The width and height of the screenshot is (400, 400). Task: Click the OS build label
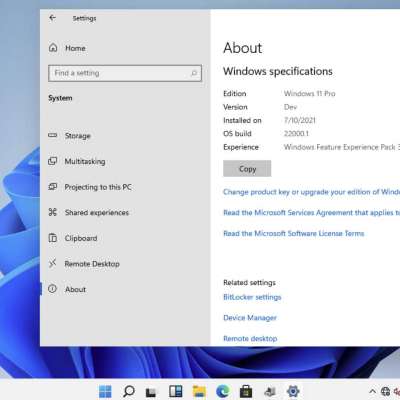click(x=237, y=134)
